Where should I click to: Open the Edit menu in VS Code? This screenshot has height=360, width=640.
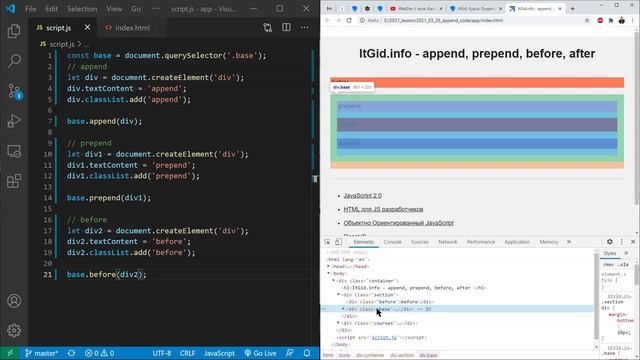point(51,9)
